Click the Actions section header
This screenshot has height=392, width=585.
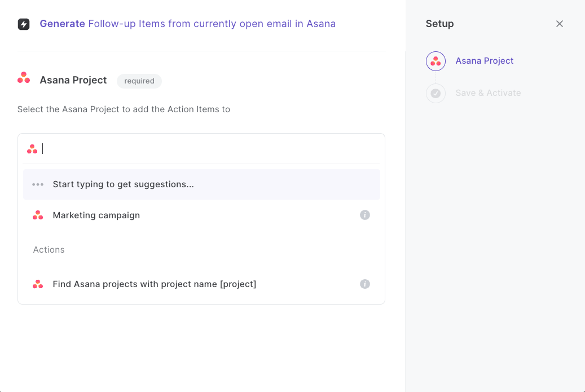pos(49,249)
